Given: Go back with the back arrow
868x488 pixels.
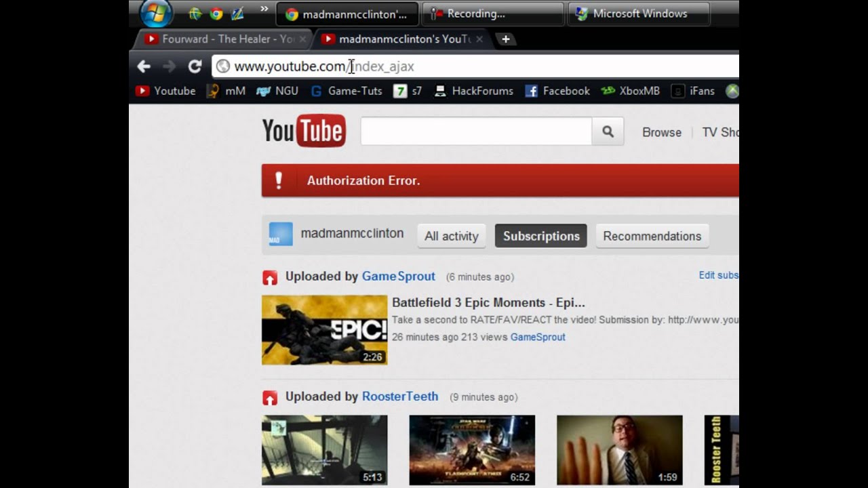Looking at the screenshot, I should [143, 66].
